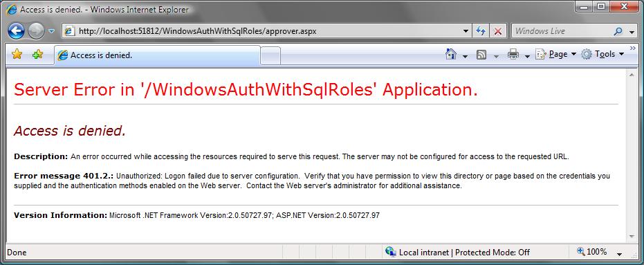Image resolution: width=644 pixels, height=265 pixels.
Task: Run search with the magnifier icon
Action: (x=618, y=31)
